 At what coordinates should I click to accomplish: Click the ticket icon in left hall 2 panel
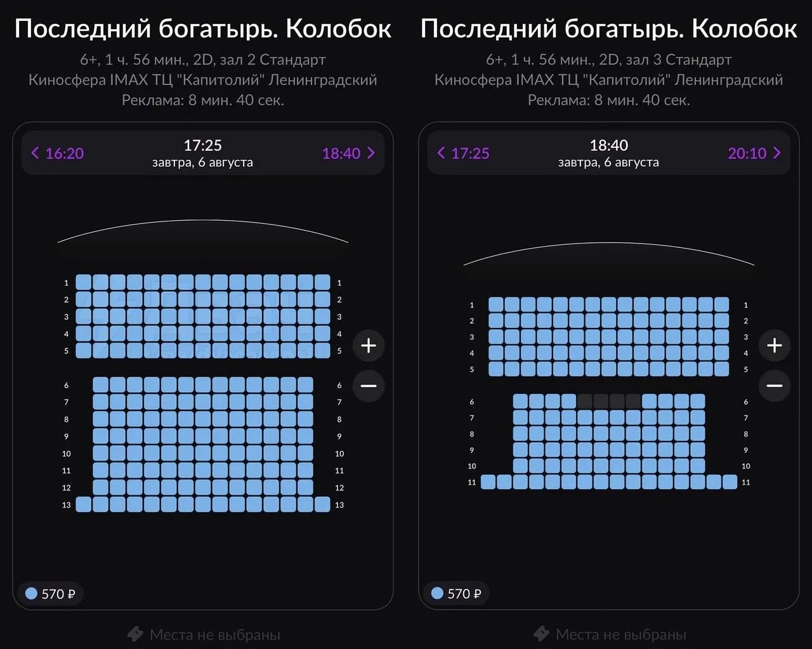[x=135, y=634]
